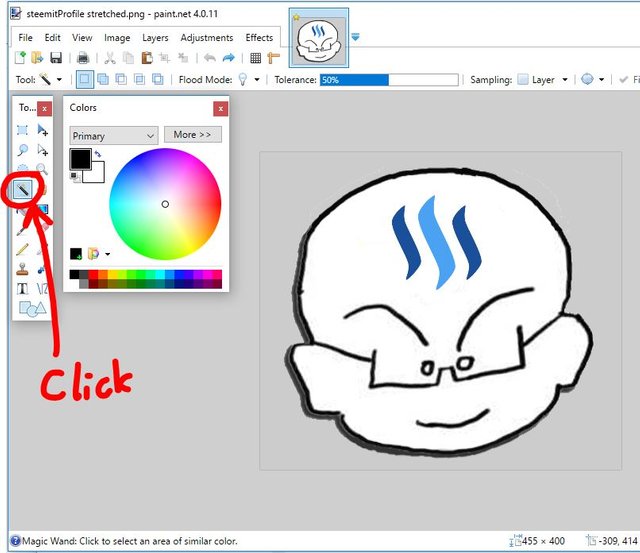Open the palette menu dropdown arrow
Screen dimensions: 640x553
[x=107, y=254]
